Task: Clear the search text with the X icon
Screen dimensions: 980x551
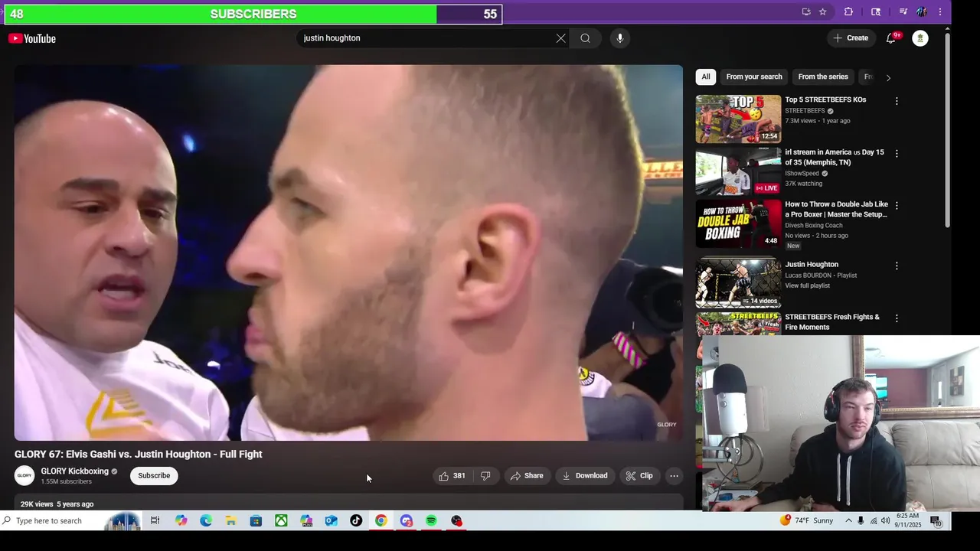Action: click(560, 38)
